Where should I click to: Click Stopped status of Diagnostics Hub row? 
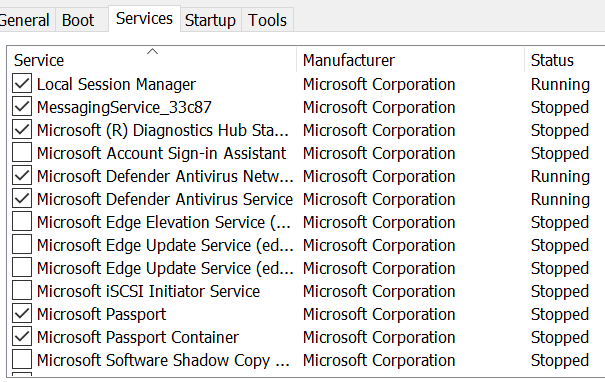click(x=560, y=130)
